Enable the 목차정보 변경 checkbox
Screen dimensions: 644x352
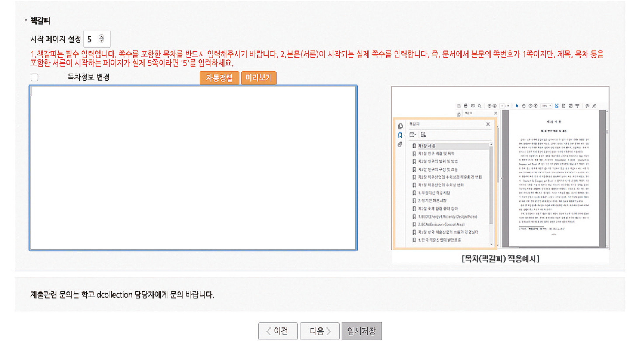[x=35, y=77]
